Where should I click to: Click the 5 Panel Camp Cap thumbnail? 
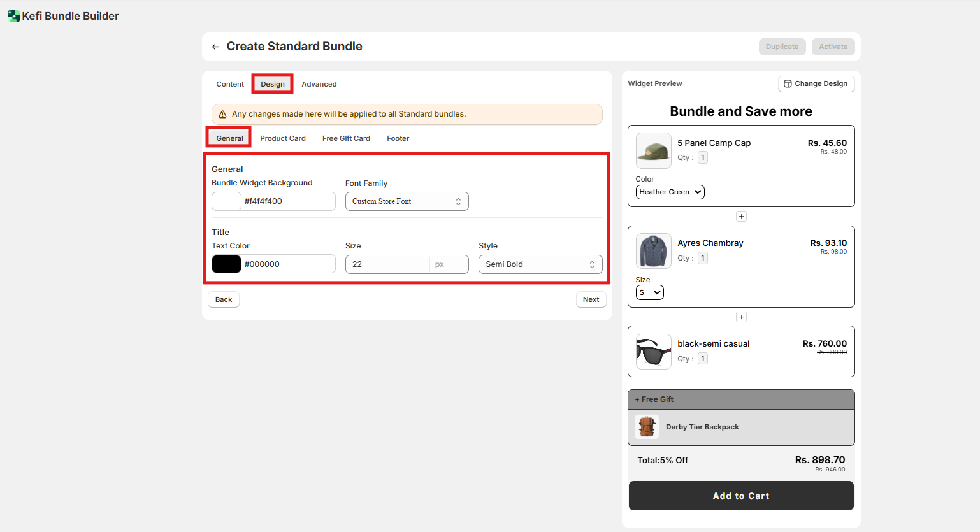(653, 151)
